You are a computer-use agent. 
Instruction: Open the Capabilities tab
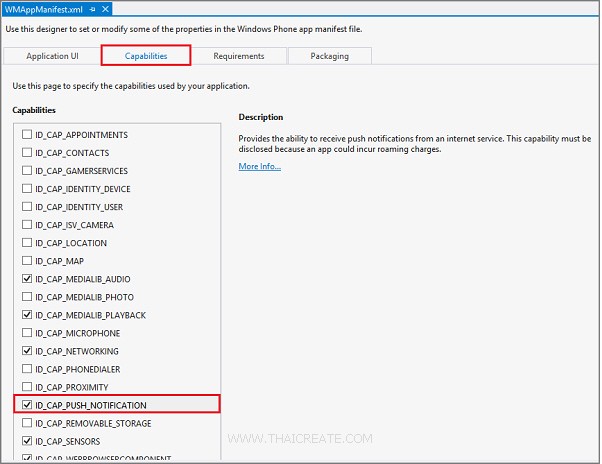(x=146, y=56)
